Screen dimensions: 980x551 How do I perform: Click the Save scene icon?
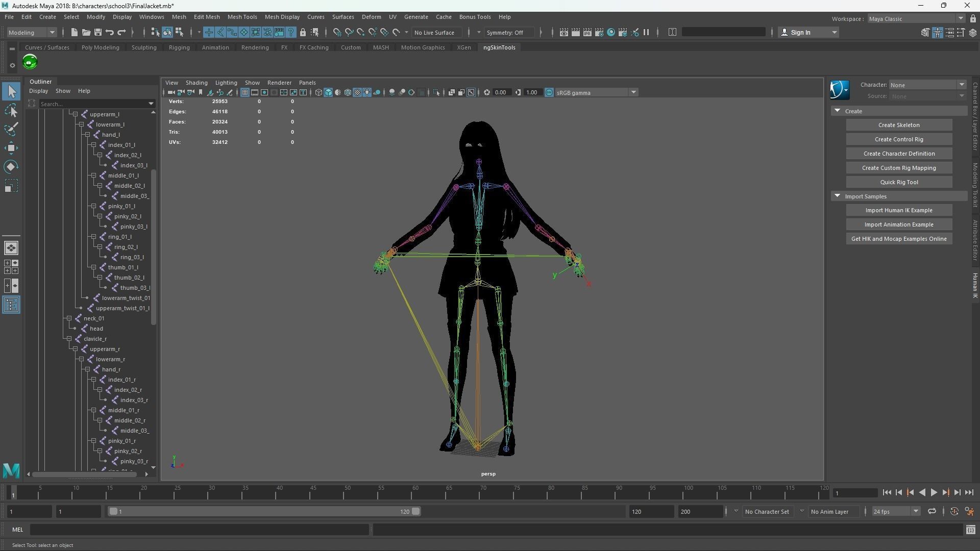point(98,32)
